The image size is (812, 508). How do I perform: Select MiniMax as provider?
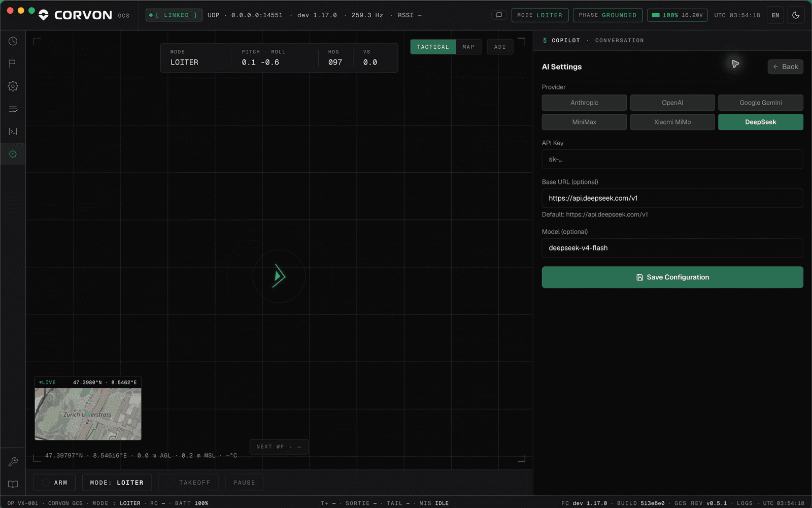(x=584, y=122)
